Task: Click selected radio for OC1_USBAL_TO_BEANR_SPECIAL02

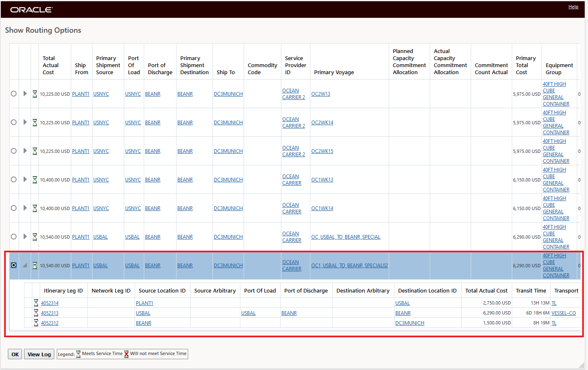Action: click(14, 265)
